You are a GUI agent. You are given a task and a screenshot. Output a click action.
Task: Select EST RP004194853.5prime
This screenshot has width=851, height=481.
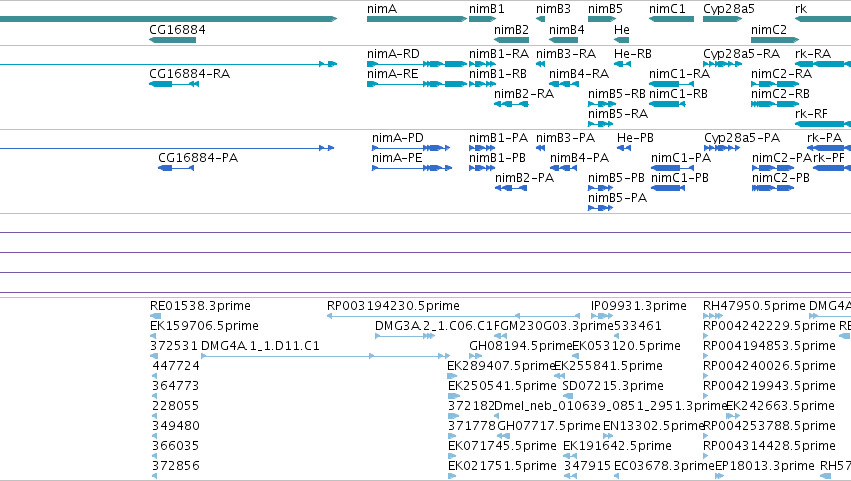coord(706,356)
